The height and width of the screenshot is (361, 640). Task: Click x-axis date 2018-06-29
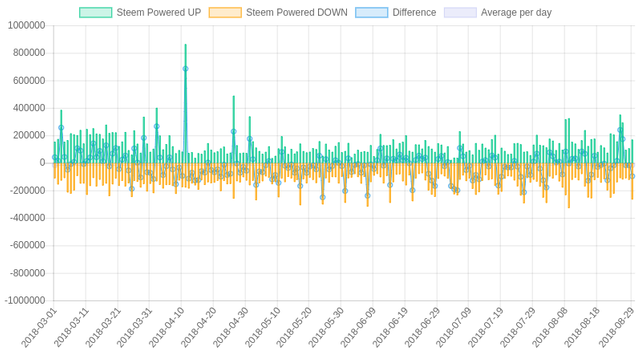click(x=422, y=328)
